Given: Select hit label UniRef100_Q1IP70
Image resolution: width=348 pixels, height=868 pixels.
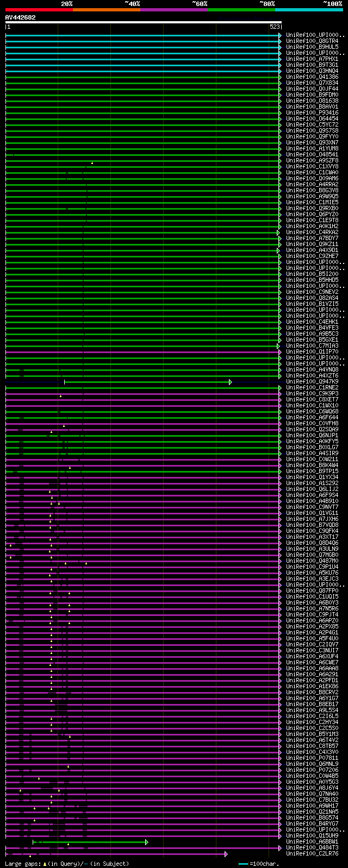Looking at the screenshot, I should coord(312,352).
